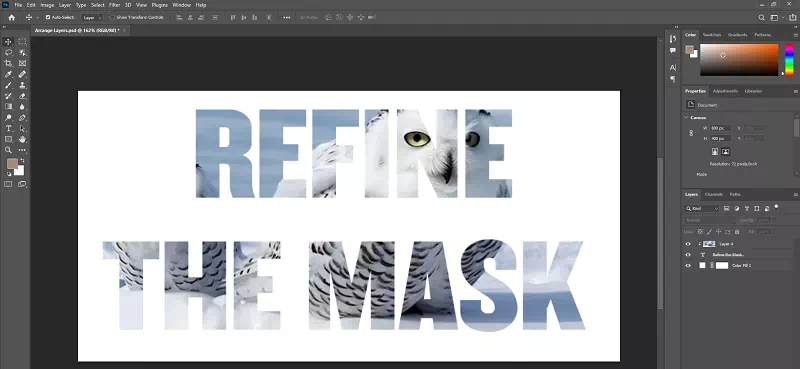Open the Plugins menu

pos(159,5)
